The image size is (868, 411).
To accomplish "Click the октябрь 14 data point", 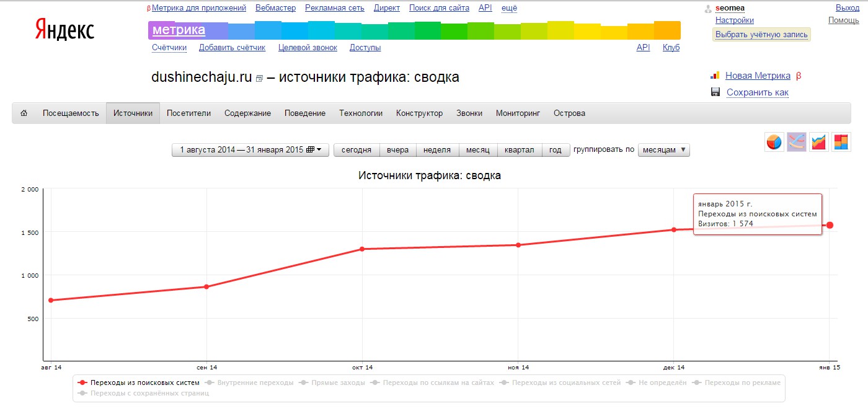I will point(362,249).
